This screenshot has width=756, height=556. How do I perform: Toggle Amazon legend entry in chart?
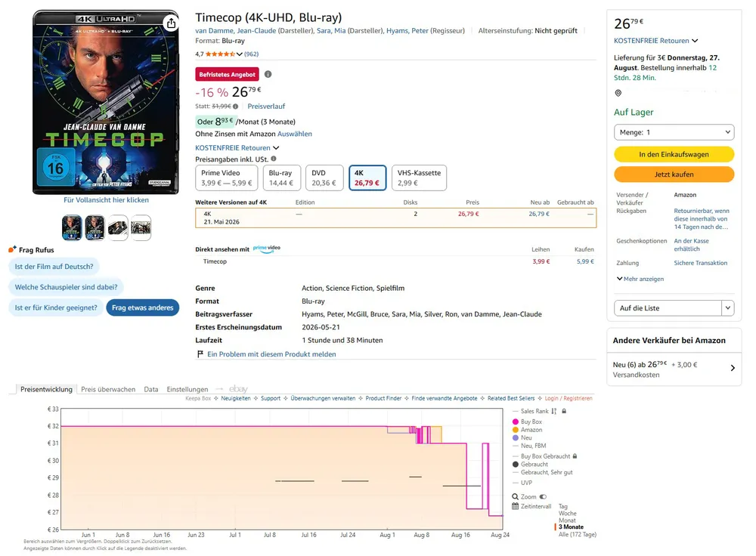tap(526, 430)
